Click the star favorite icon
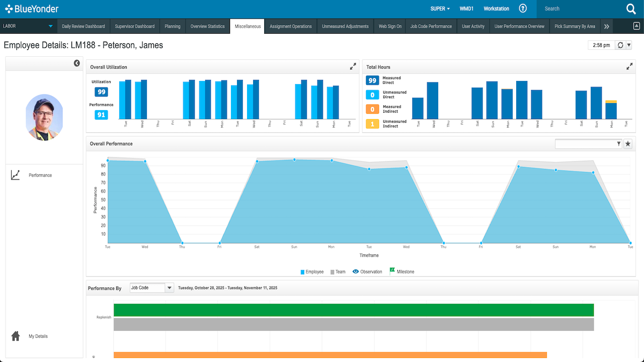 (628, 144)
